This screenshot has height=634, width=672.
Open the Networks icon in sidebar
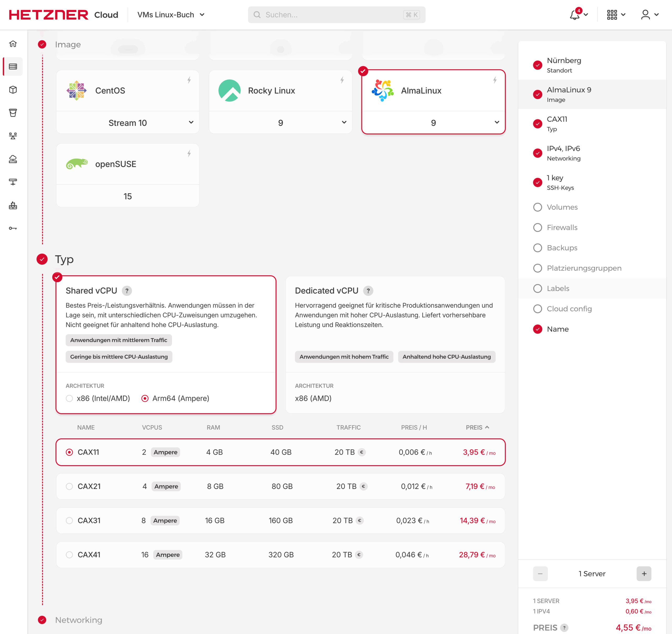click(x=13, y=182)
